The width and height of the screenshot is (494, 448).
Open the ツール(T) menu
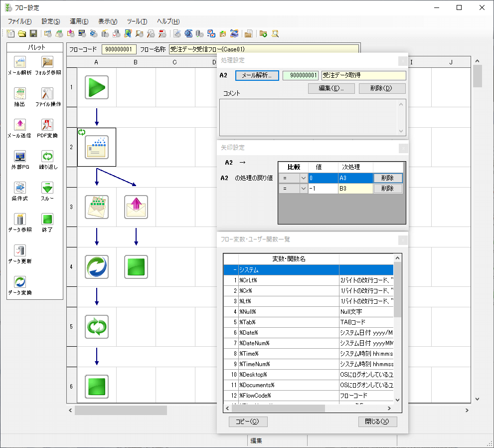pyautogui.click(x=137, y=21)
